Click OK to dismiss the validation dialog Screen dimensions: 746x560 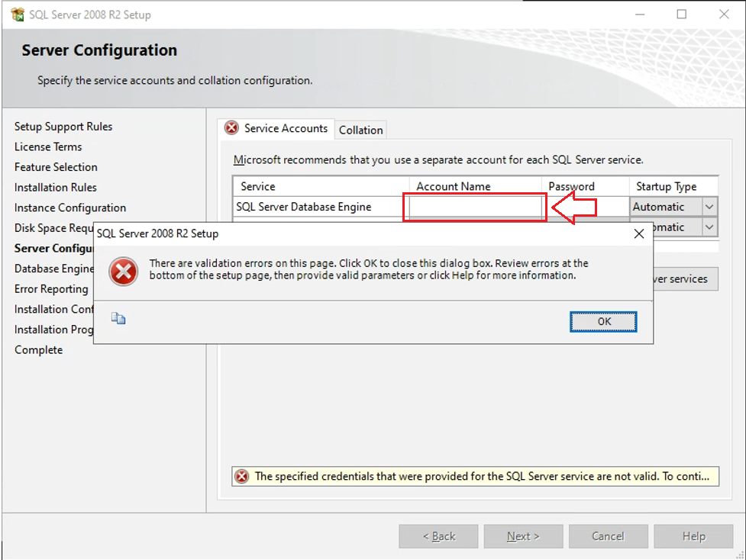coord(603,322)
